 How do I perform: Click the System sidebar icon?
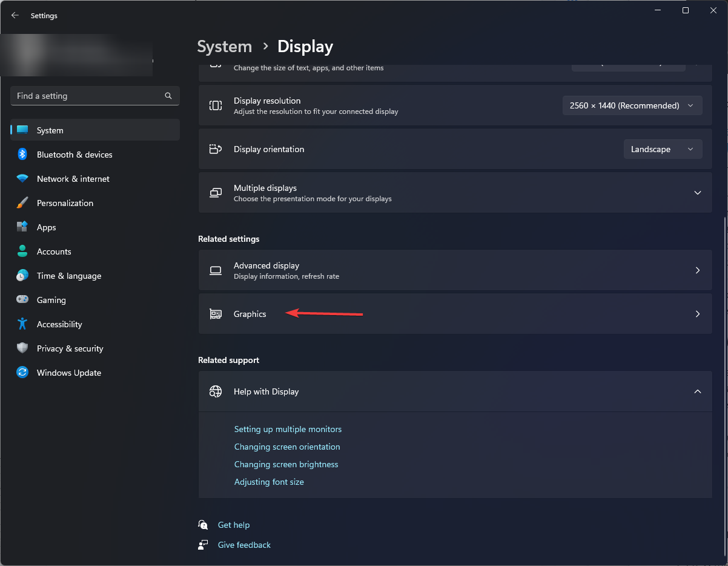click(22, 130)
